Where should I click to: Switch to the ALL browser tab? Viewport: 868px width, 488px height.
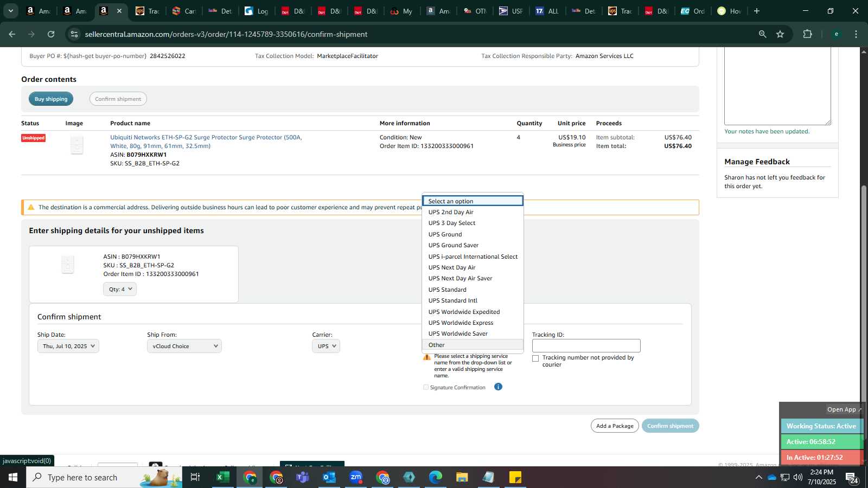[547, 11]
